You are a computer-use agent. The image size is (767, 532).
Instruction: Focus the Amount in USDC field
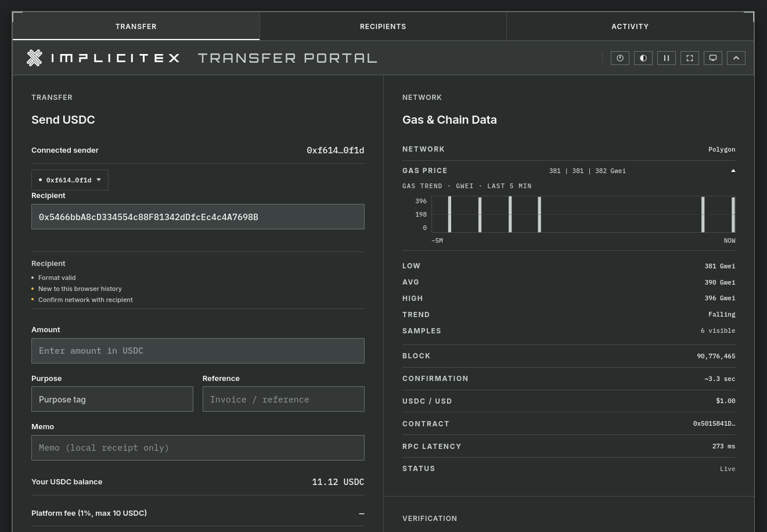pos(198,351)
